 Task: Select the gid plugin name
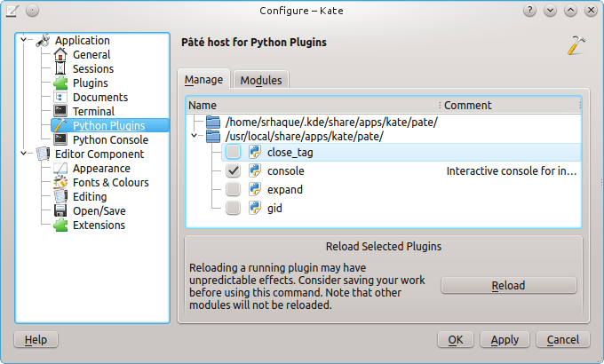tap(274, 209)
